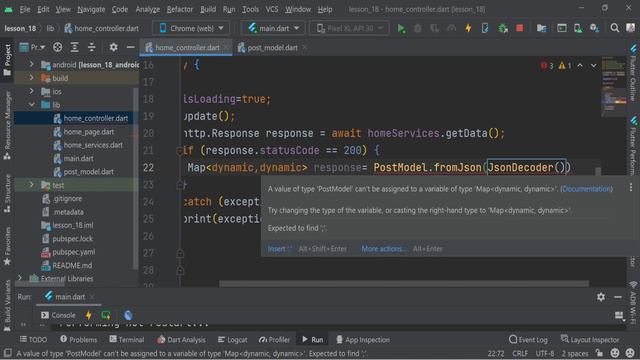
Task: Click hot reload lightning in Run console
Action: click(89, 315)
